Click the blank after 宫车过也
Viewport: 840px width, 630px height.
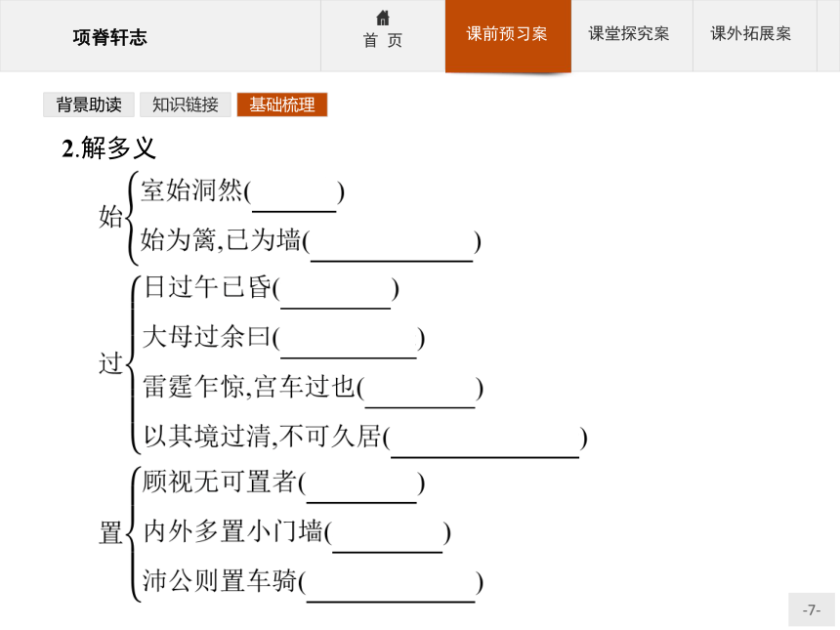click(x=420, y=392)
